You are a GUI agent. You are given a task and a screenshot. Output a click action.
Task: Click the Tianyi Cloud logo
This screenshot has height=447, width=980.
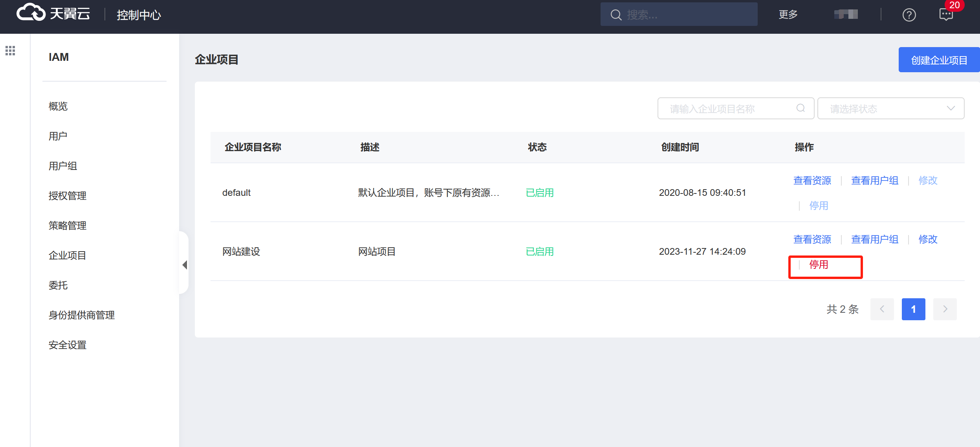pyautogui.click(x=53, y=13)
